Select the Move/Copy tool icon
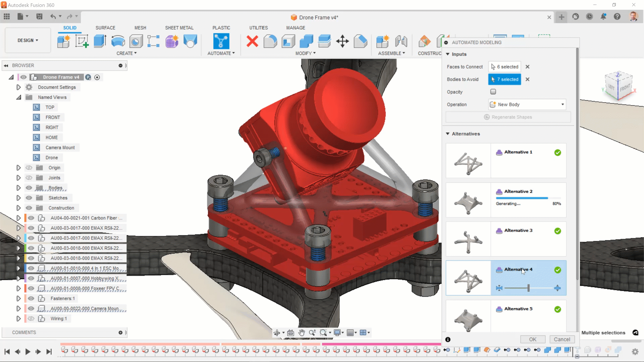644x362 pixels. [x=342, y=42]
